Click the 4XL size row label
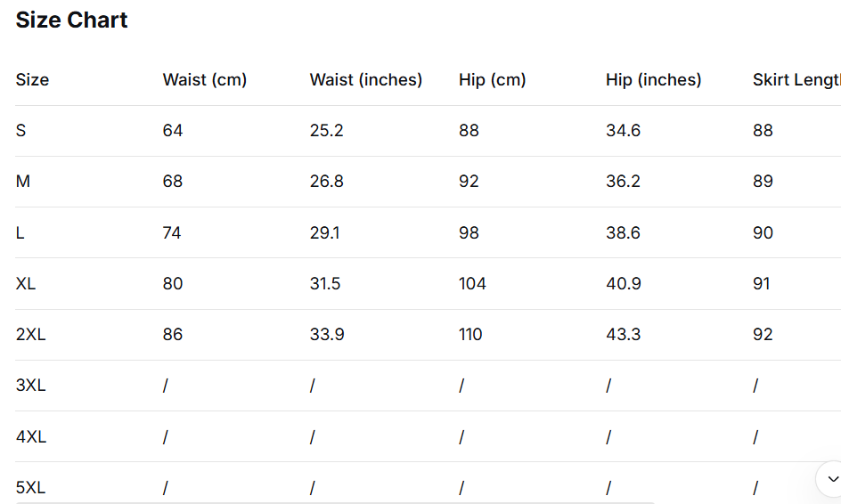This screenshot has width=841, height=504. tap(31, 437)
